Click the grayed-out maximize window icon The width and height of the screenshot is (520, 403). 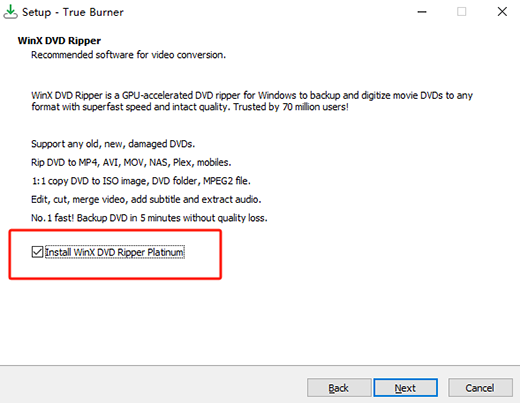click(462, 12)
